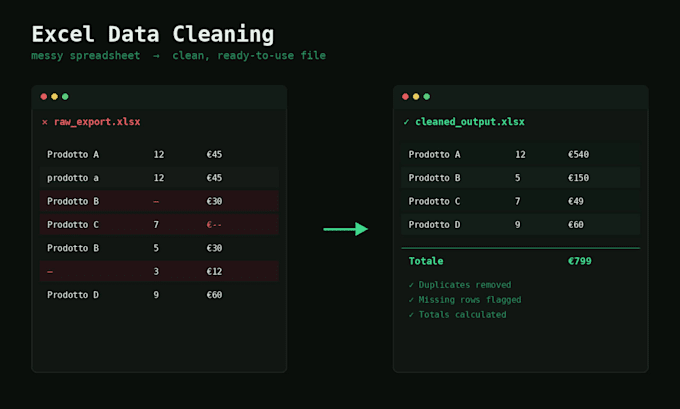Click the €799 Totale value
Image resolution: width=680 pixels, height=409 pixels.
coord(580,261)
